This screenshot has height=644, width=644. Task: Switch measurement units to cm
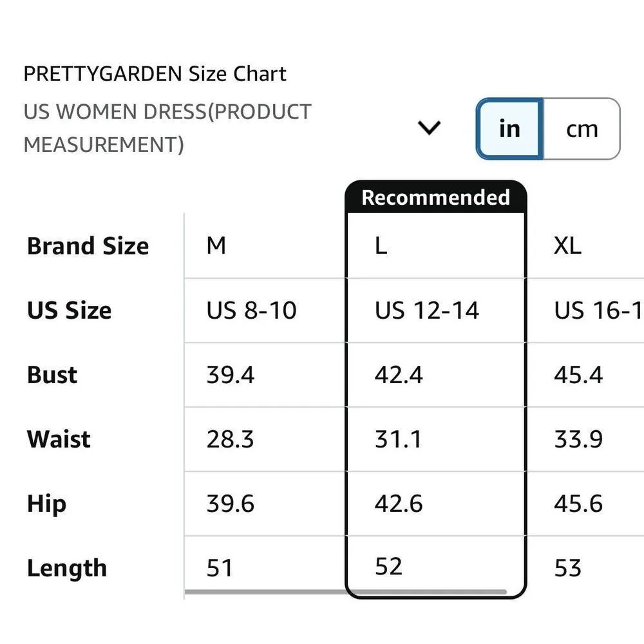pos(582,129)
